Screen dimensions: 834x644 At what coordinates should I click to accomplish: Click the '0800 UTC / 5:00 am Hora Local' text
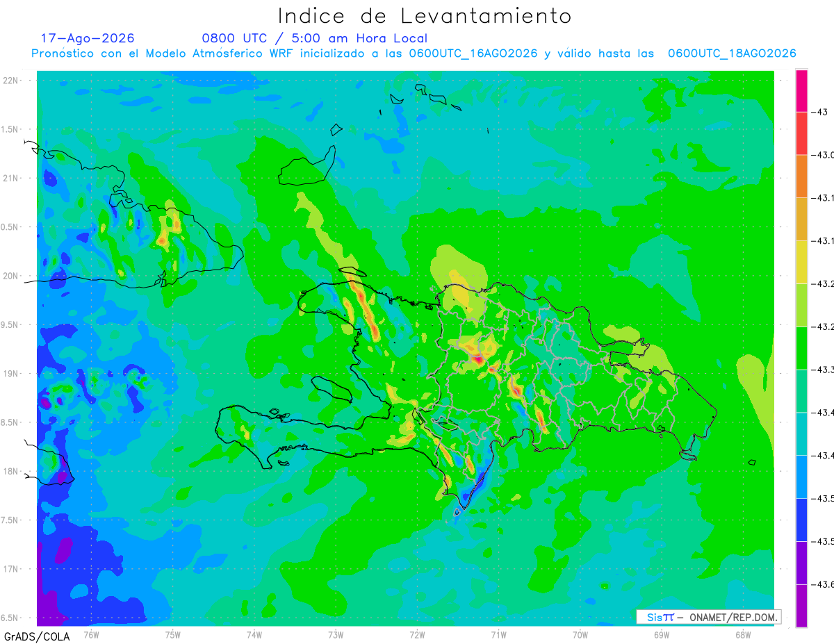click(x=315, y=38)
